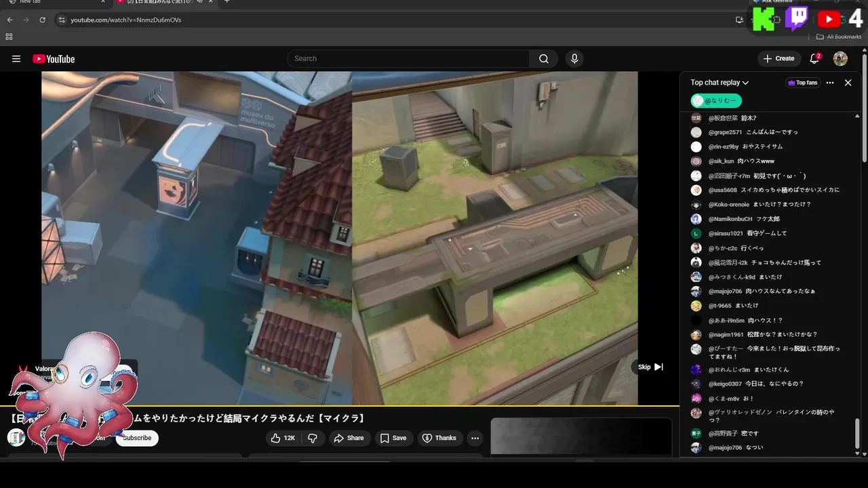
Task: Open the channel avatar beside the title
Action: (x=16, y=437)
